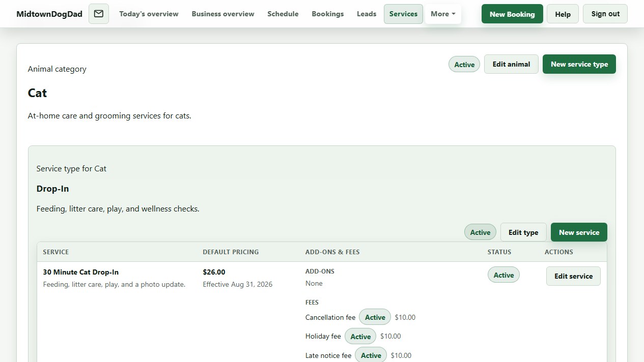Edit the 30 Minute Cat Drop-In service
This screenshot has width=644, height=362.
click(573, 276)
